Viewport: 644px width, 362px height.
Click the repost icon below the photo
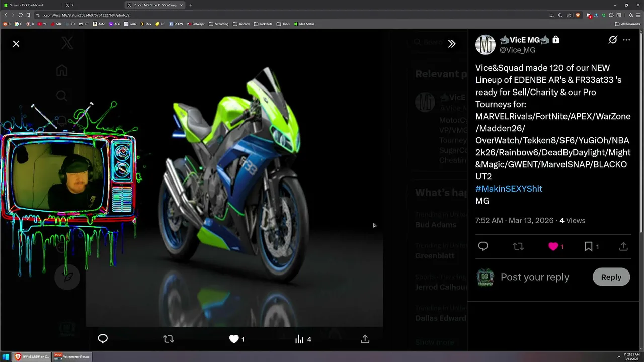pyautogui.click(x=169, y=339)
